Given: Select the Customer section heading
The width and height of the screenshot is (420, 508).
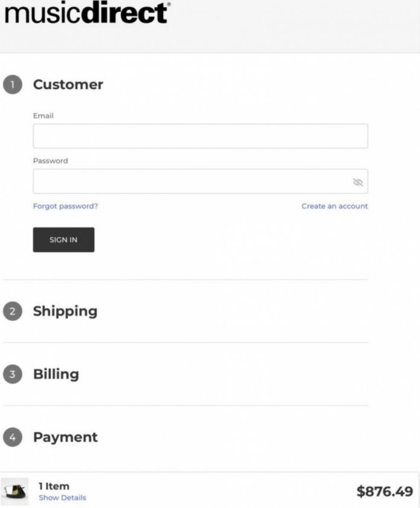Looking at the screenshot, I should point(68,85).
